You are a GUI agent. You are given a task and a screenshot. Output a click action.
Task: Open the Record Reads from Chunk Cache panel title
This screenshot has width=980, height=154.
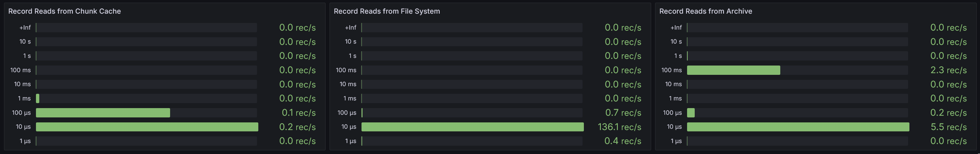tap(64, 11)
